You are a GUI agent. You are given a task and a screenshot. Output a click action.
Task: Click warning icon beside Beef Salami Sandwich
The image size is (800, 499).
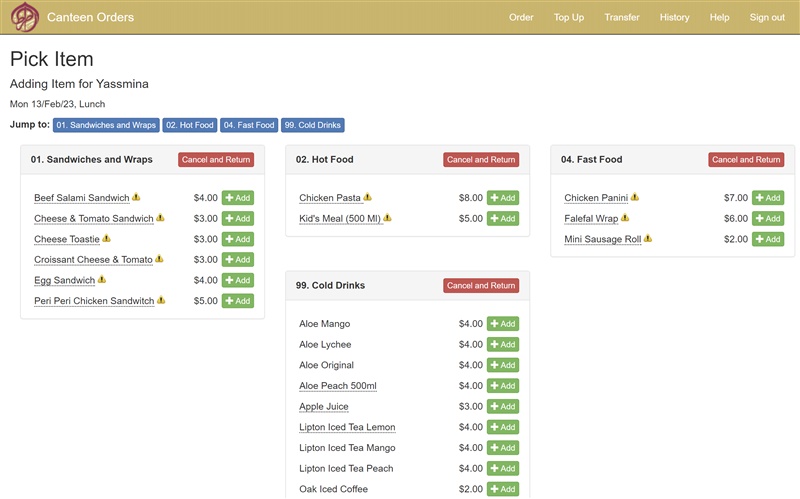point(136,198)
